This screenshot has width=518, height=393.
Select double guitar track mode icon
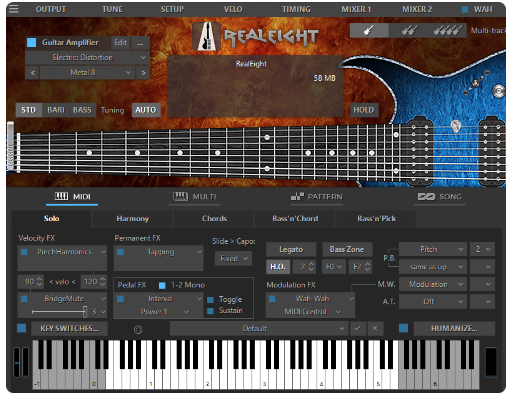tap(409, 31)
